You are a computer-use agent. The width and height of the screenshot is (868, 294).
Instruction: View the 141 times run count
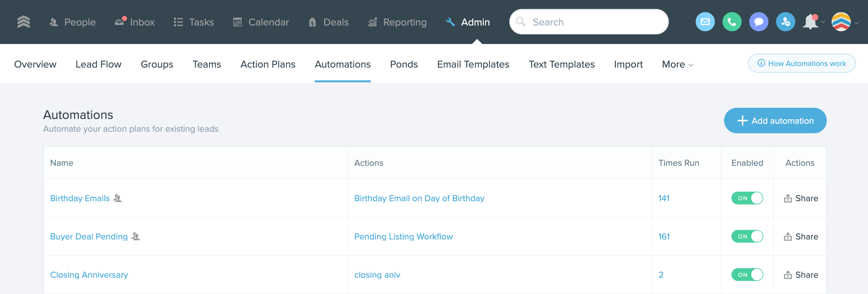pyautogui.click(x=664, y=198)
